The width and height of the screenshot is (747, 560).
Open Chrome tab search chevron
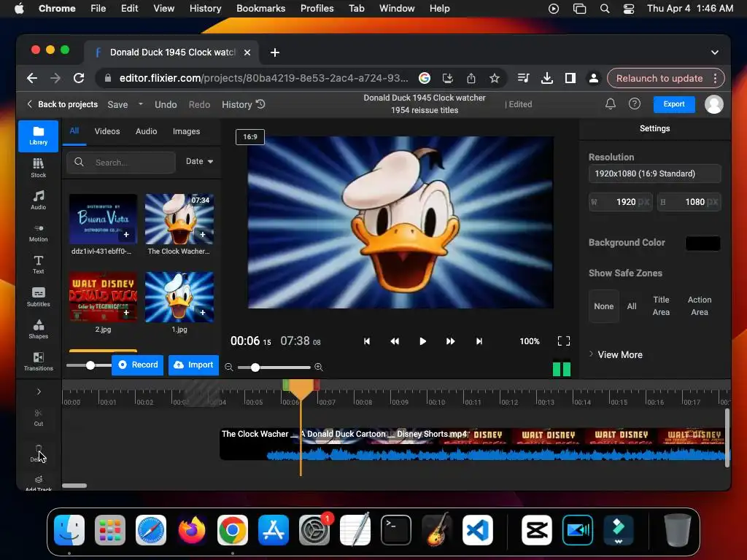click(715, 52)
